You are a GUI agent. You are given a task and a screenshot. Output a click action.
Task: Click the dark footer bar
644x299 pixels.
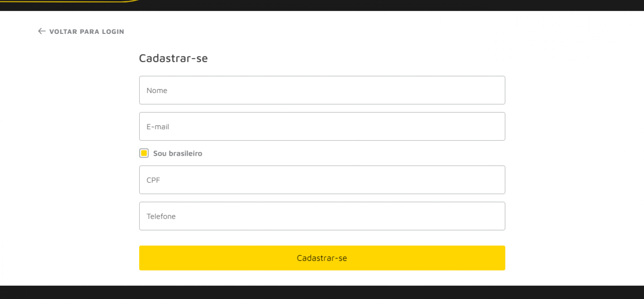click(x=322, y=292)
